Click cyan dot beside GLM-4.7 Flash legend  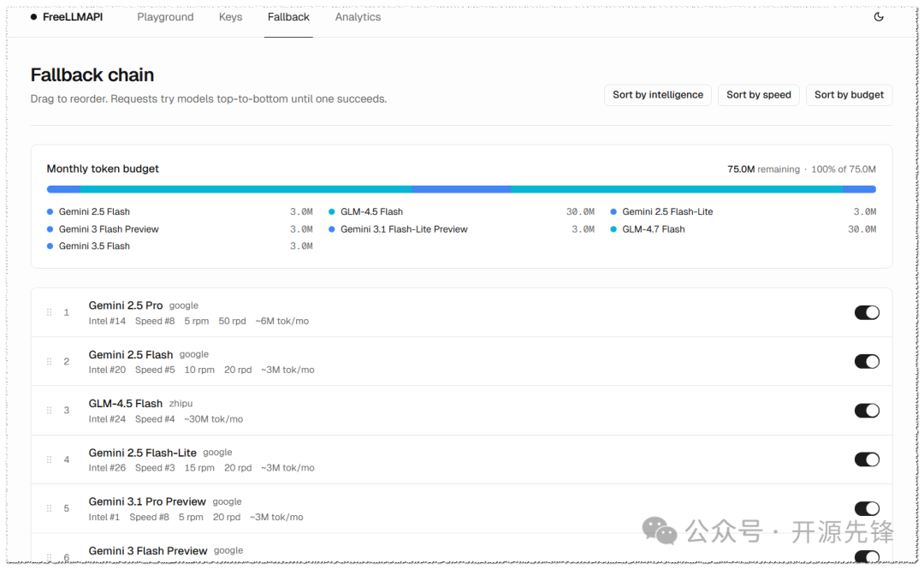click(x=613, y=229)
